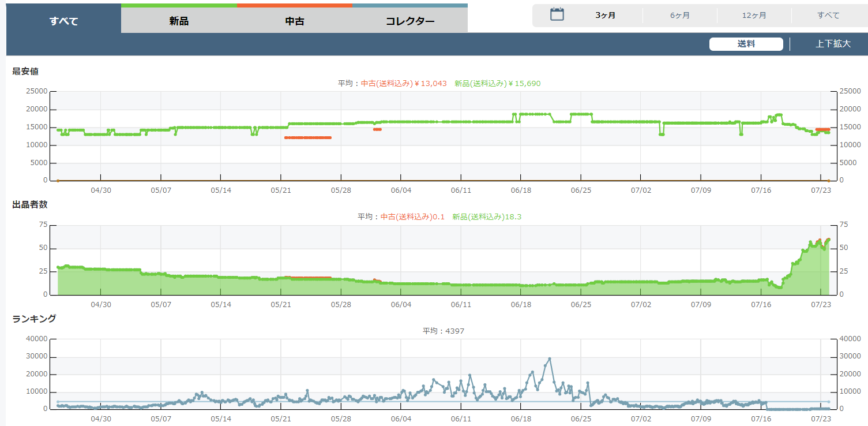The image size is (868, 426).
Task: Select the すべて condition tab
Action: click(x=63, y=21)
